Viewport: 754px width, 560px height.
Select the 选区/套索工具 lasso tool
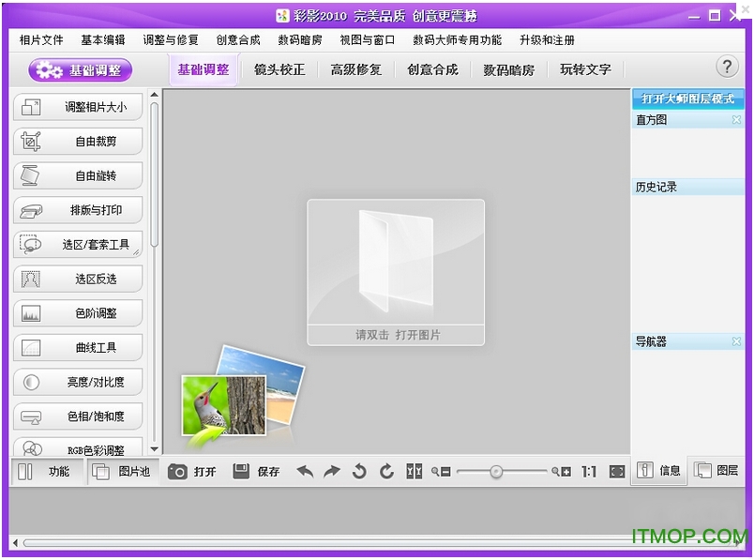(78, 245)
